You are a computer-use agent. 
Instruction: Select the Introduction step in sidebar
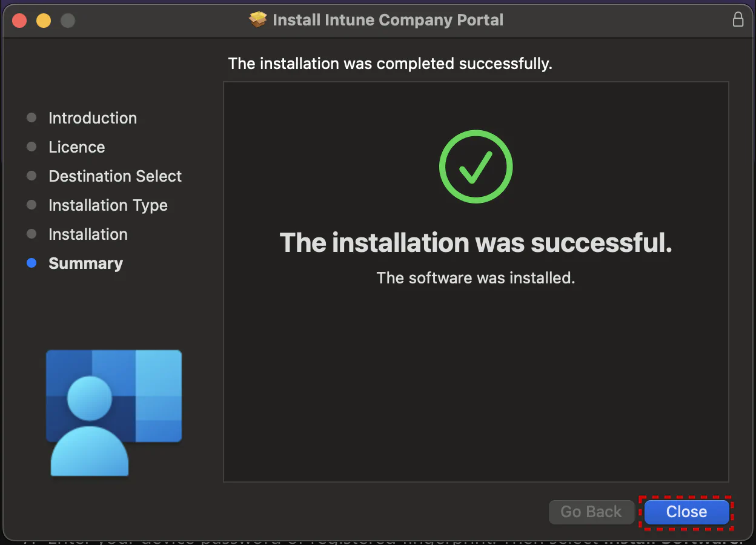pyautogui.click(x=93, y=118)
